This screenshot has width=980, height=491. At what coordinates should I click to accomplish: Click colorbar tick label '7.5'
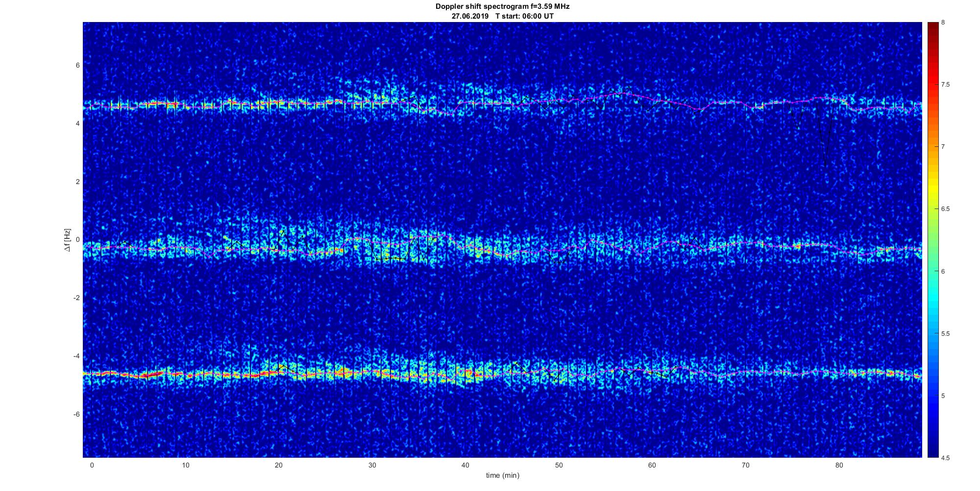click(x=945, y=85)
